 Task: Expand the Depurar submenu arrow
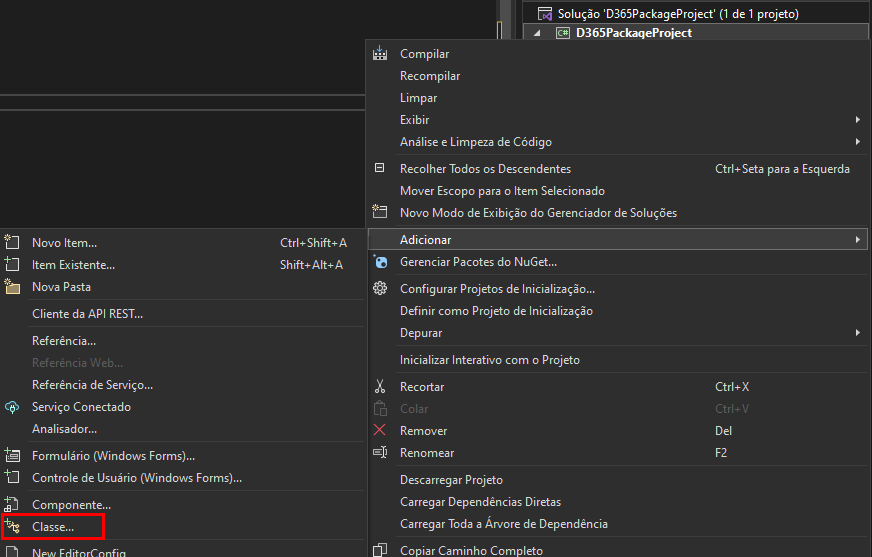tap(857, 333)
